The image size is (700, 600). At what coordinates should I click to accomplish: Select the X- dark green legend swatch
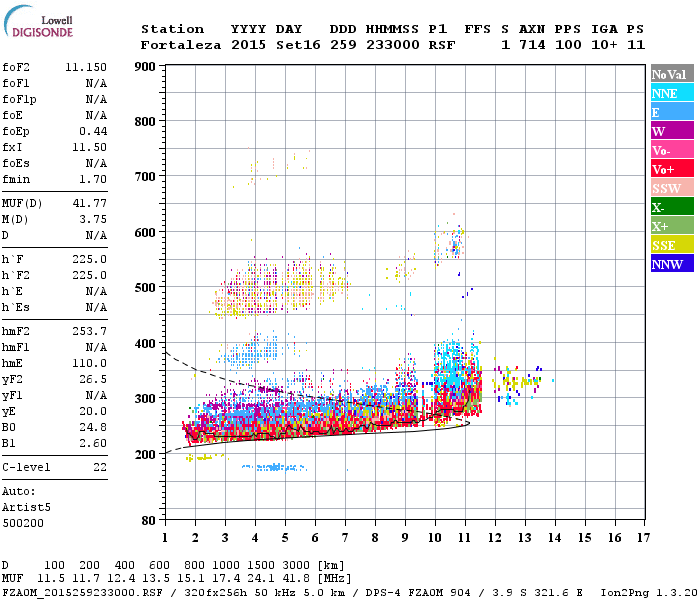(672, 207)
